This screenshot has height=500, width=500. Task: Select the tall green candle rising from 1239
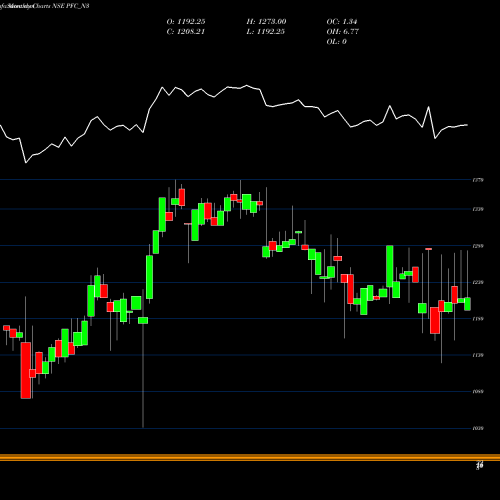tap(389, 266)
